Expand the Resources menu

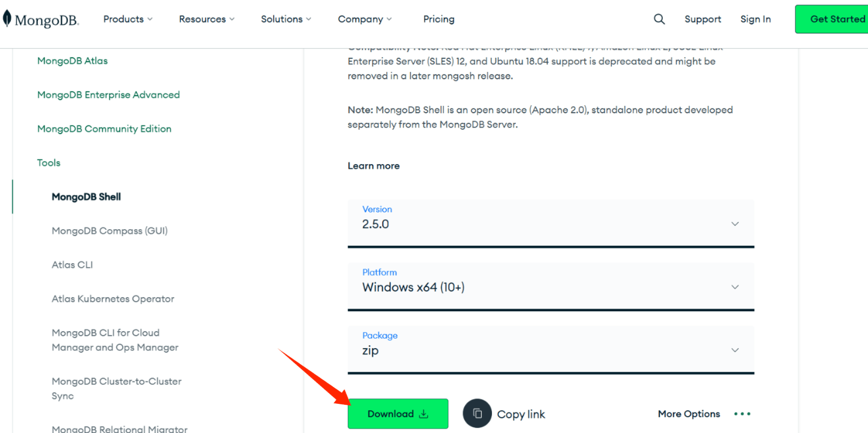(x=207, y=19)
